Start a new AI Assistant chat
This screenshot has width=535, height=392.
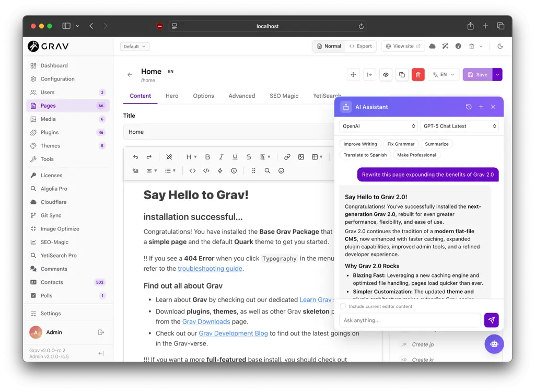481,107
